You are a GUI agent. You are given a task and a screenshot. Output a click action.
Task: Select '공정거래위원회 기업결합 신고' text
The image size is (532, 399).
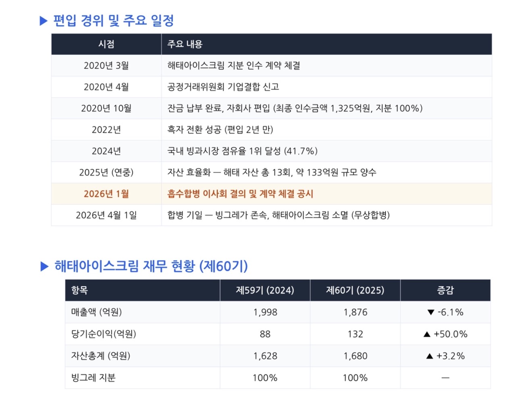pyautogui.click(x=223, y=87)
